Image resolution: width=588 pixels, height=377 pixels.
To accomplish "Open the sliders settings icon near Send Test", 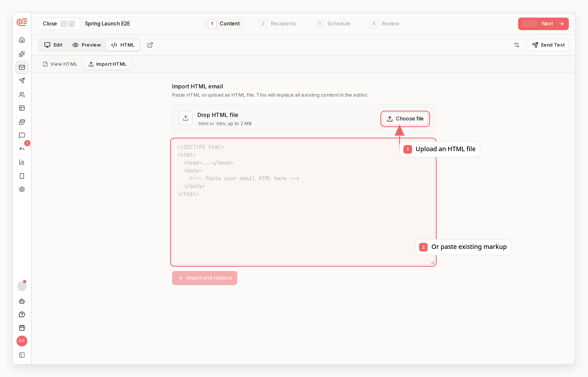I will pyautogui.click(x=517, y=45).
